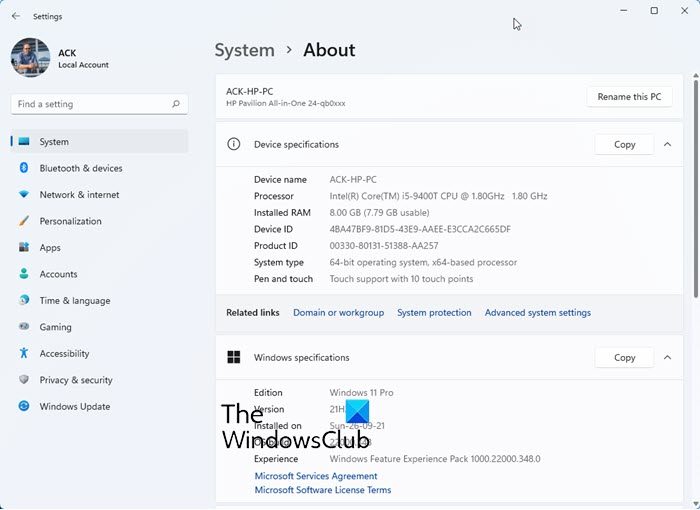Collapse the Device specifications section
This screenshot has width=700, height=510.
pos(667,144)
